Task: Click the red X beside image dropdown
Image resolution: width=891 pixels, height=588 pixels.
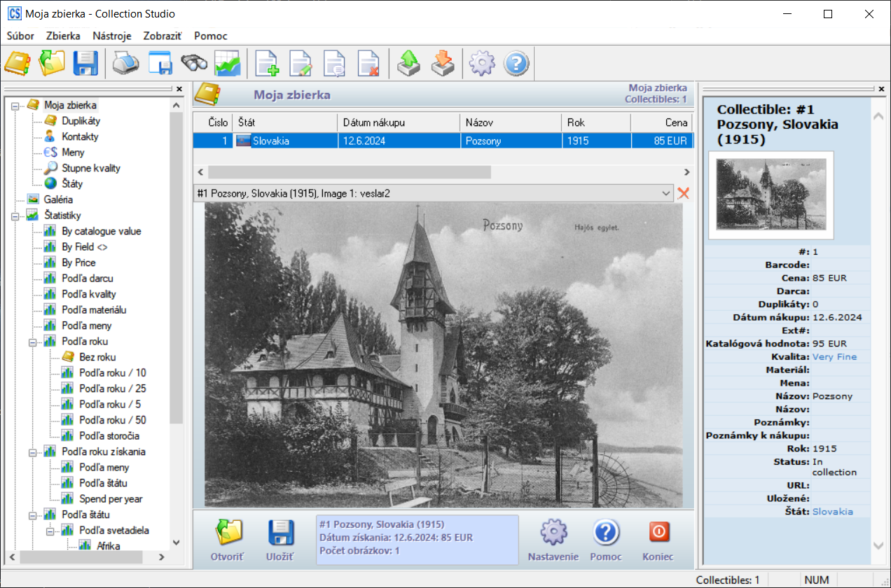Action: (x=684, y=193)
